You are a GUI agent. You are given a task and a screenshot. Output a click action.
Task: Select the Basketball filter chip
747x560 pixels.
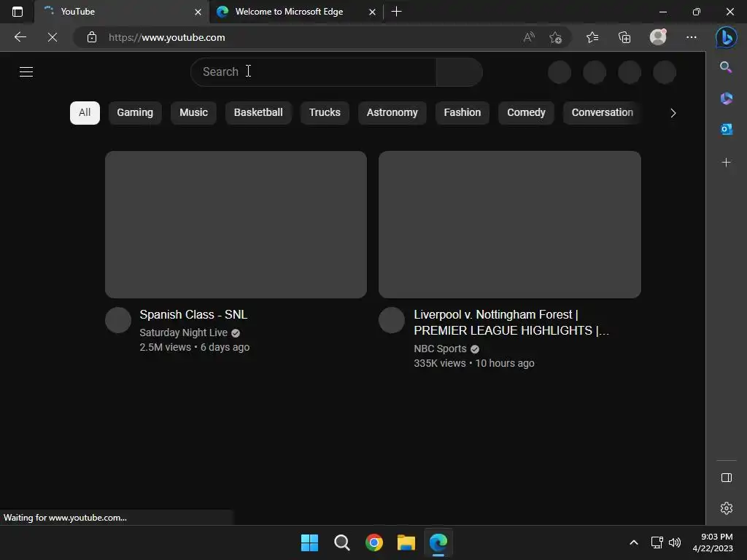coord(258,112)
